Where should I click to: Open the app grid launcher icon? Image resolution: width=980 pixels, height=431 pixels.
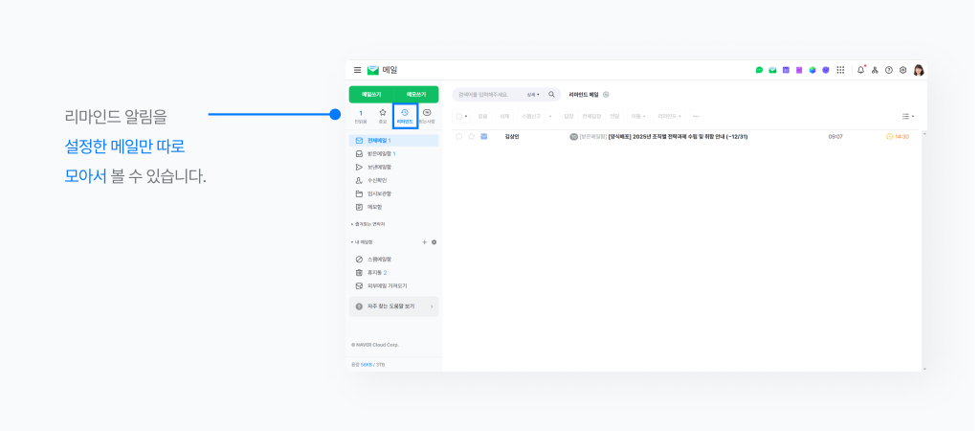(840, 70)
